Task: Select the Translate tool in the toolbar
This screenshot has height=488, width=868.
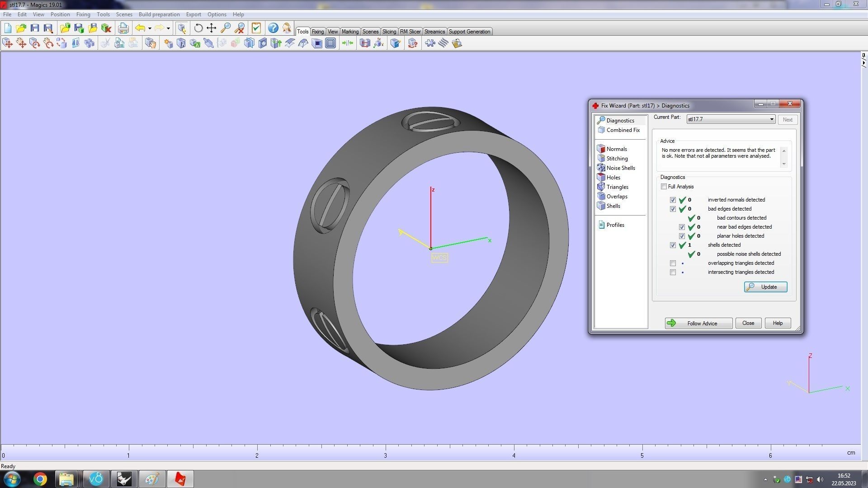Action: tap(7, 43)
